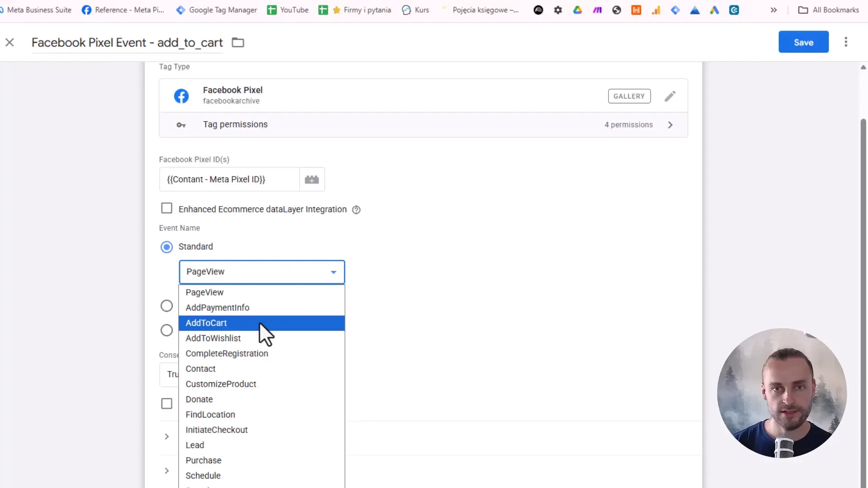
Task: Pick CustomizeProduct event option
Action: pyautogui.click(x=262, y=384)
